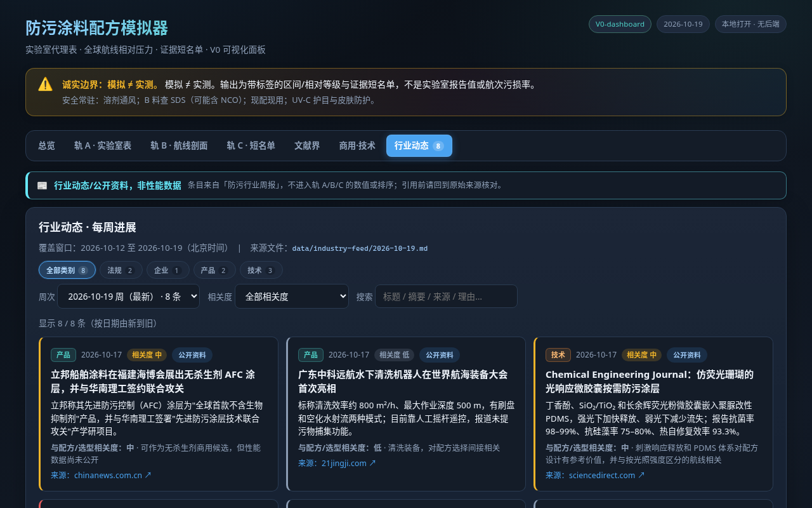
Task: Click the 本地打开 · 无后端 badge
Action: [x=750, y=24]
